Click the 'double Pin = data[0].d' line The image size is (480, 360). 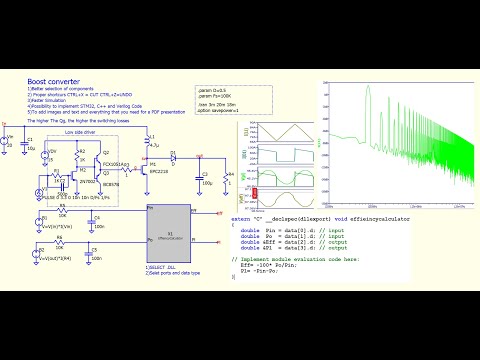coord(292,230)
